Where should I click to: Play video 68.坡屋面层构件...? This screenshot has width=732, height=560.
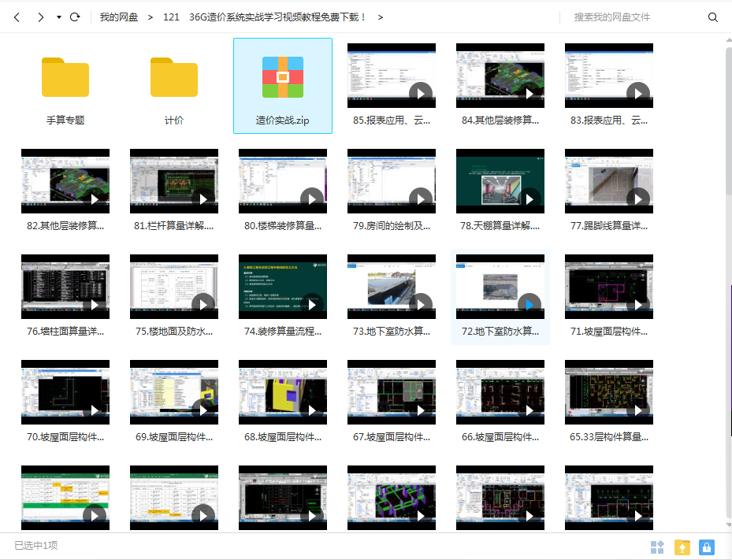(x=312, y=410)
